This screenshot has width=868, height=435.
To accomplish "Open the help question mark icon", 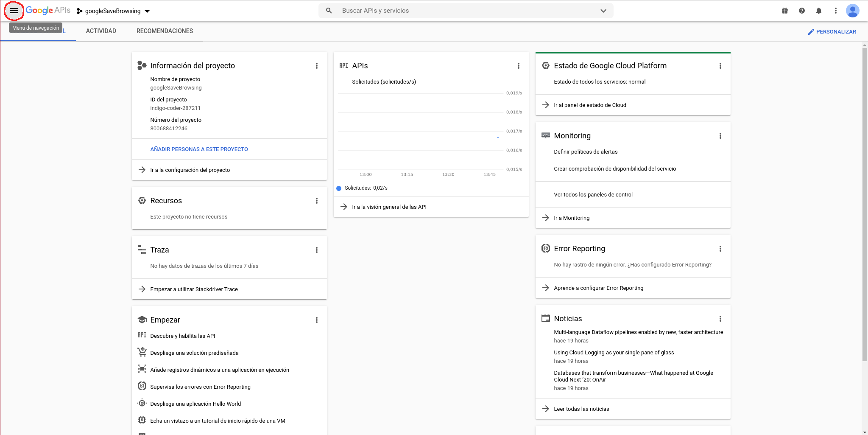I will (x=801, y=11).
